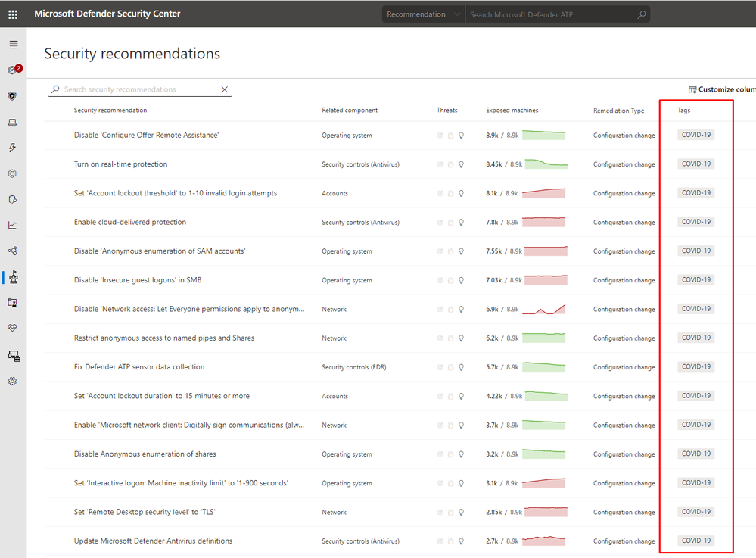
Task: Click the Threats column header
Action: click(447, 110)
